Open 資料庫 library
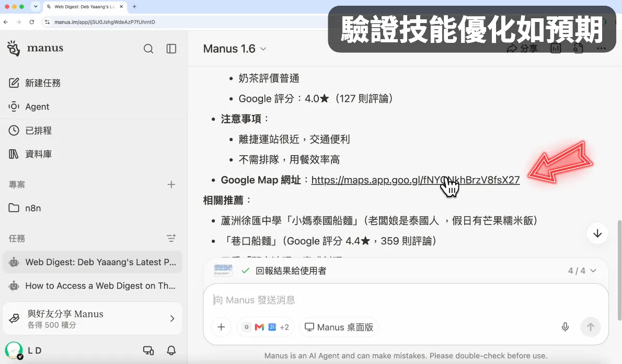The height and width of the screenshot is (364, 622). coord(30,154)
